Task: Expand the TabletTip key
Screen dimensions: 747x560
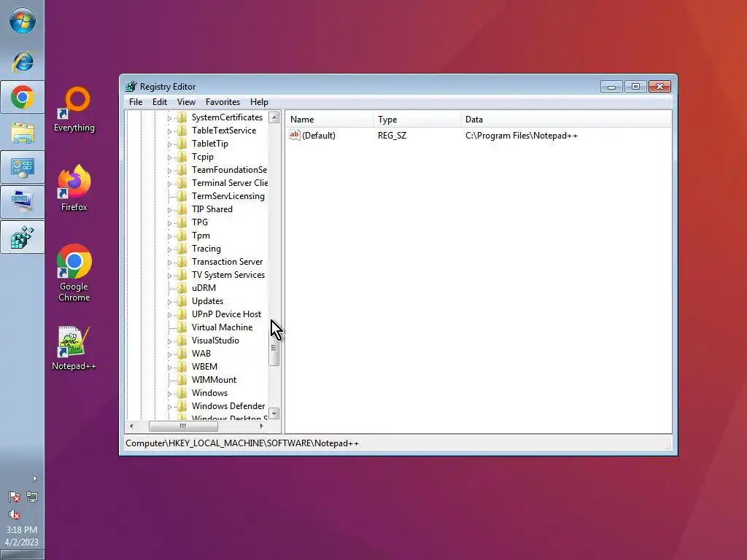Action: (169, 144)
